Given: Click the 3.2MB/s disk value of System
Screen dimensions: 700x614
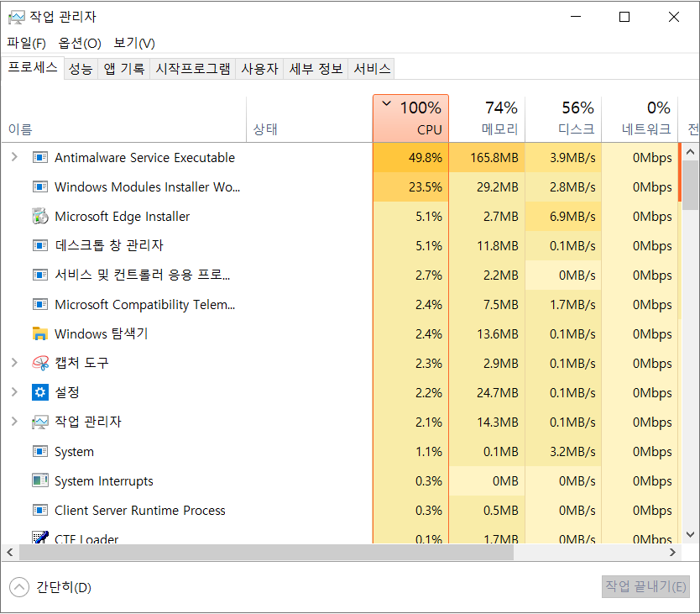Looking at the screenshot, I should pyautogui.click(x=572, y=452).
